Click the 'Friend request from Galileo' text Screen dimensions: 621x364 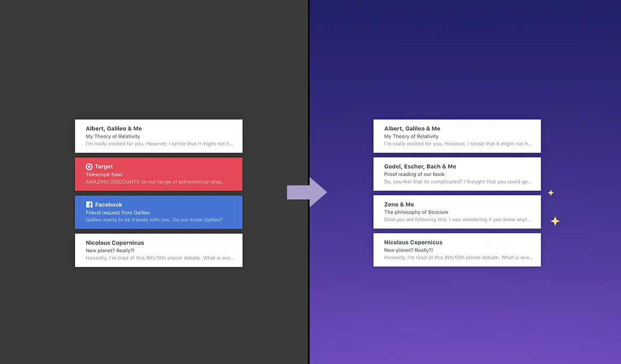(119, 212)
